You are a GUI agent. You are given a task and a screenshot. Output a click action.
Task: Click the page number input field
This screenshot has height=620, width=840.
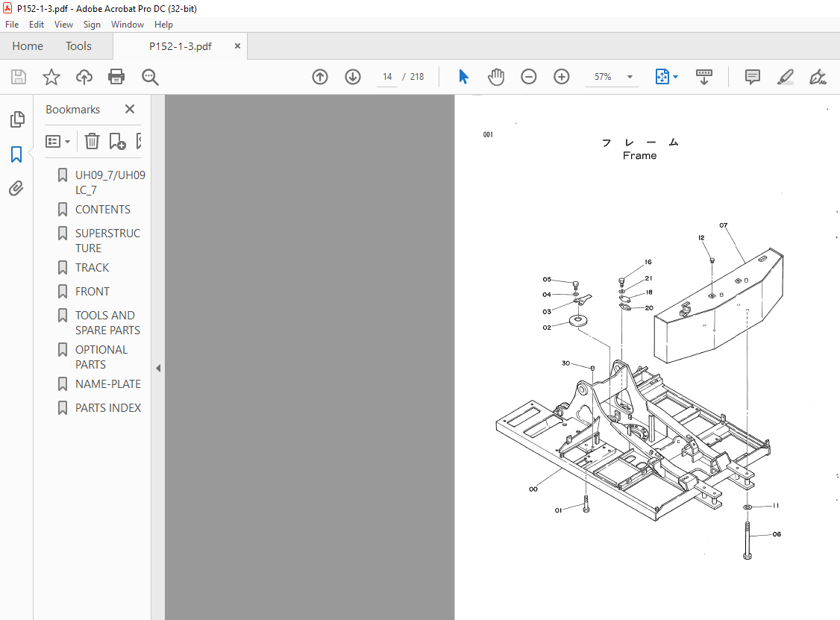pyautogui.click(x=386, y=76)
